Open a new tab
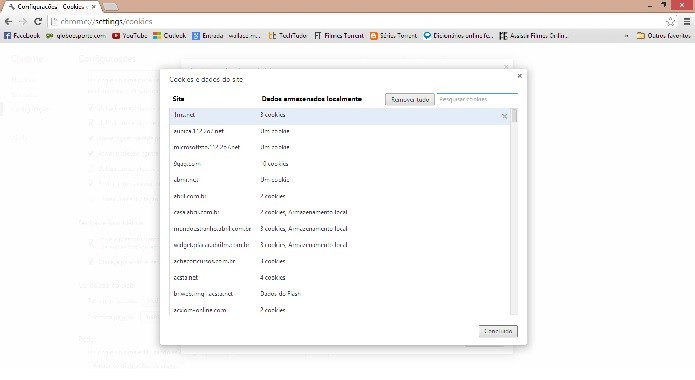This screenshot has height=380, width=695. (x=110, y=7)
